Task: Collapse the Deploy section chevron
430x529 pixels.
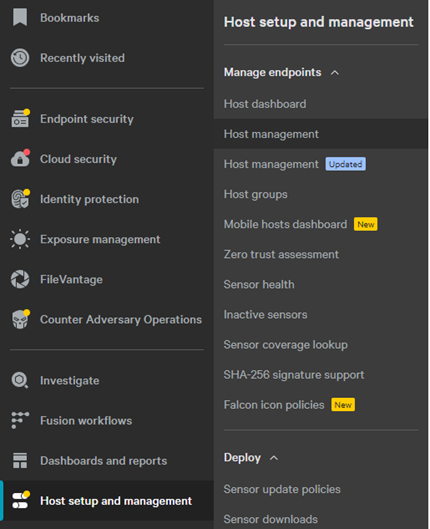Action: click(274, 458)
